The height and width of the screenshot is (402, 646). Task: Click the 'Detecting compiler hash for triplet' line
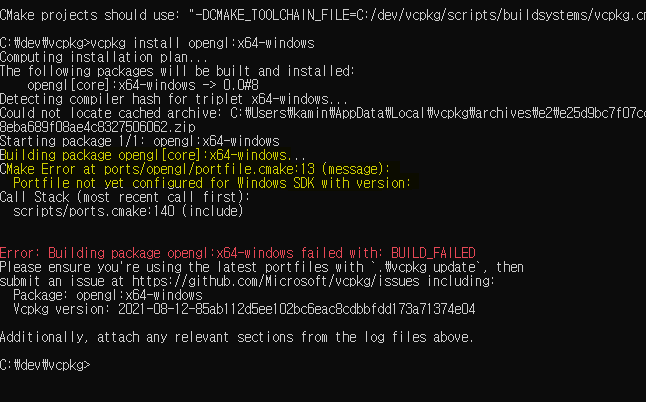pos(173,99)
